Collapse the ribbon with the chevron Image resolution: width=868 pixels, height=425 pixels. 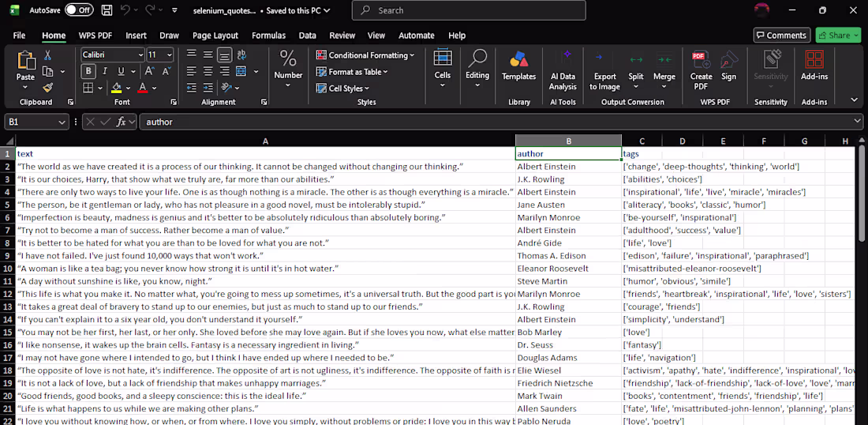tap(854, 100)
